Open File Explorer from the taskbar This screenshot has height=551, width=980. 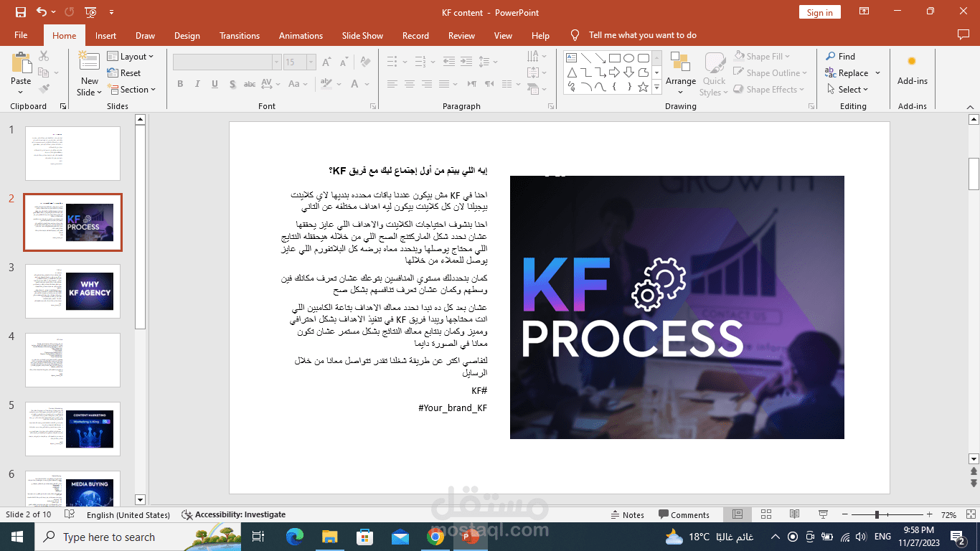point(329,536)
